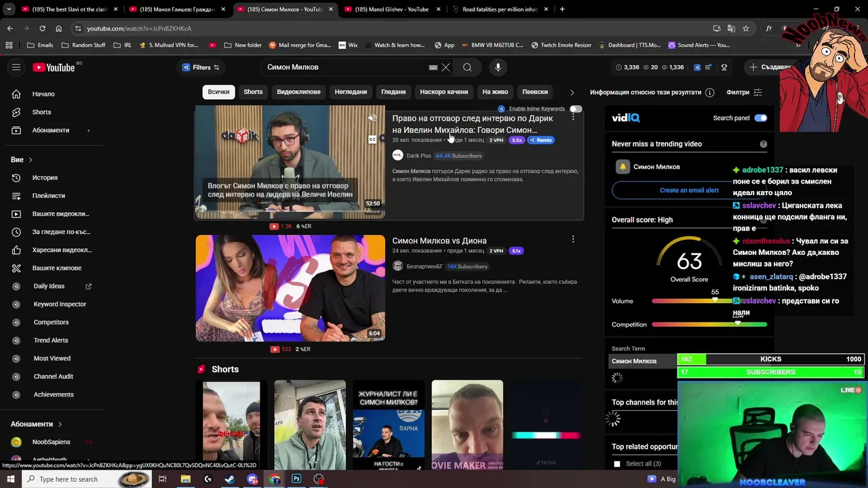The height and width of the screenshot is (488, 868).
Task: Click the help icon beside Never miss a trending video
Action: tap(764, 144)
